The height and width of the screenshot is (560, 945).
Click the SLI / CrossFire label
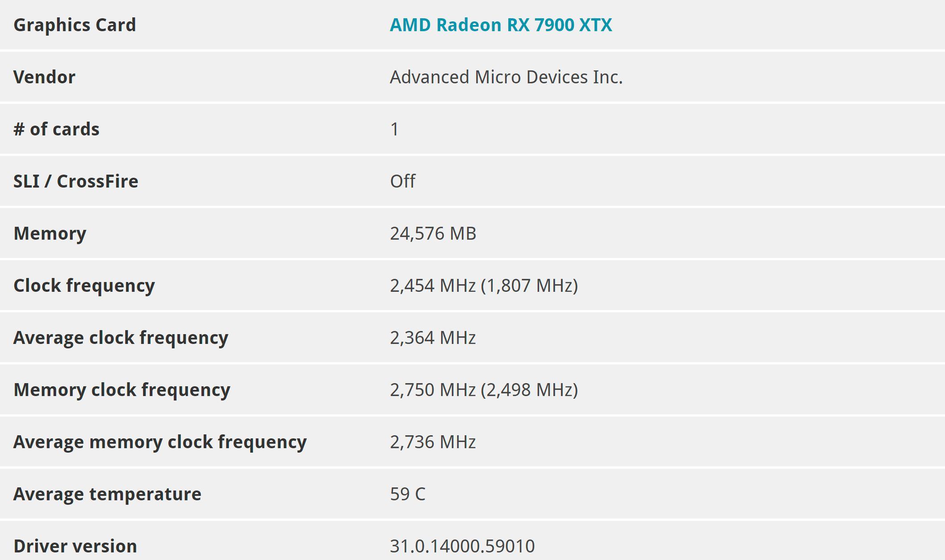pos(76,181)
